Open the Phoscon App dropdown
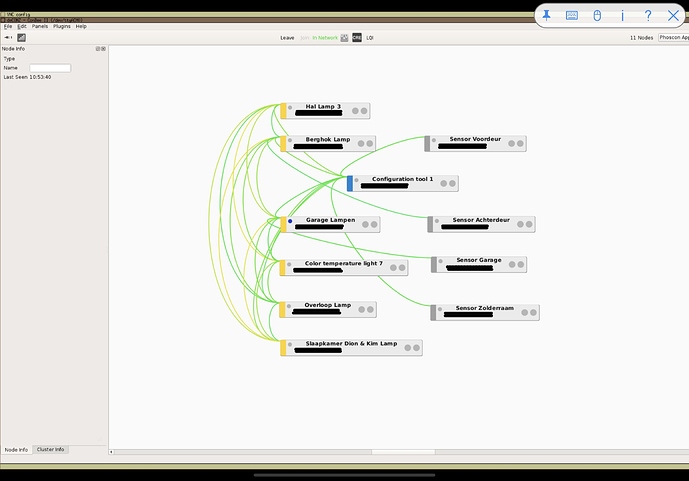Screen dimensions: 689x481 tap(673, 37)
